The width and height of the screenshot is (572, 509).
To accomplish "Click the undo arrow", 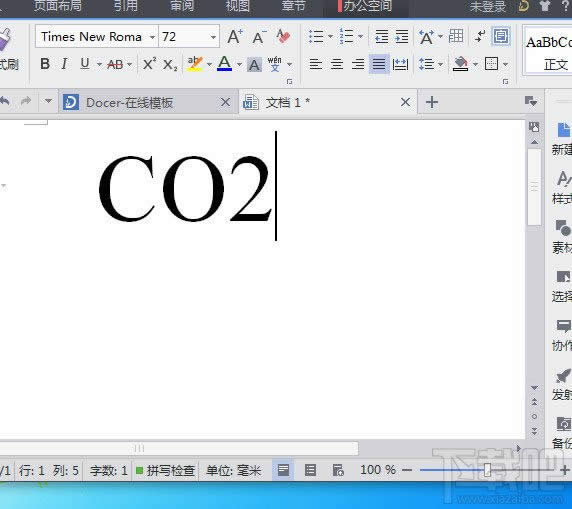I will 4,101.
